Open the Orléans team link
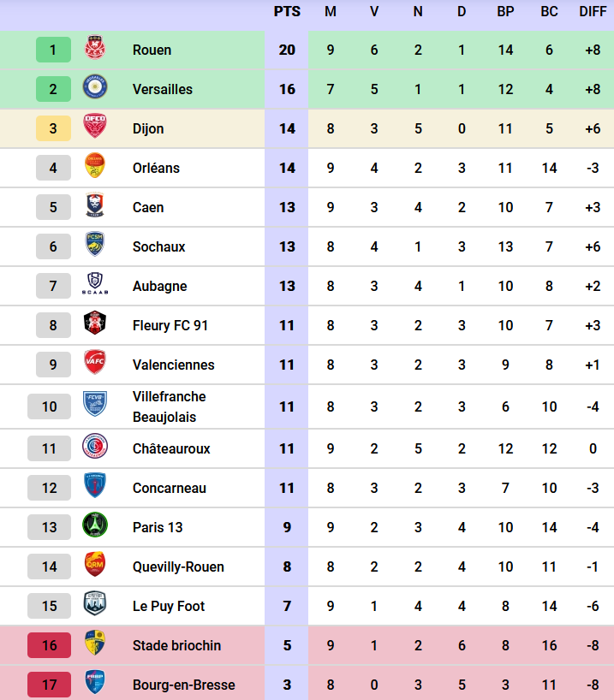The image size is (614, 700). pos(156,168)
